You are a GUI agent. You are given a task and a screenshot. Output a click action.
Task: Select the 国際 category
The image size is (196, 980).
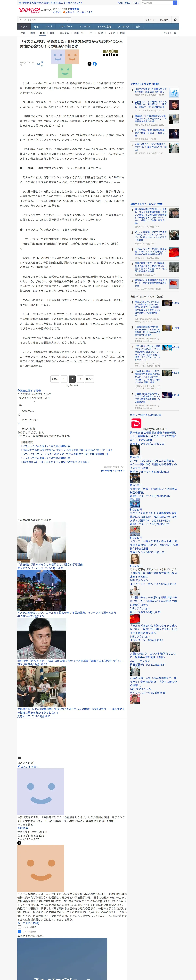pos(42,33)
